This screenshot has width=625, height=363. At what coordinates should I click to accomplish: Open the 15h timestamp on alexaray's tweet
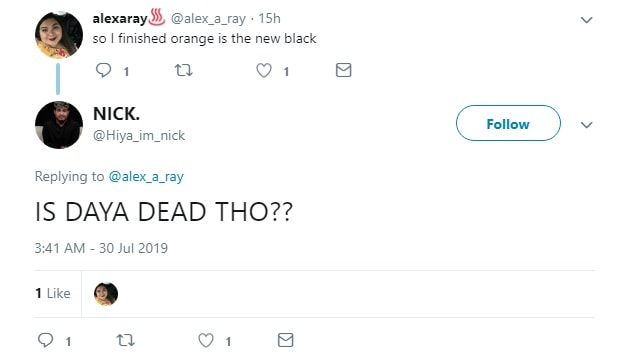tap(269, 18)
